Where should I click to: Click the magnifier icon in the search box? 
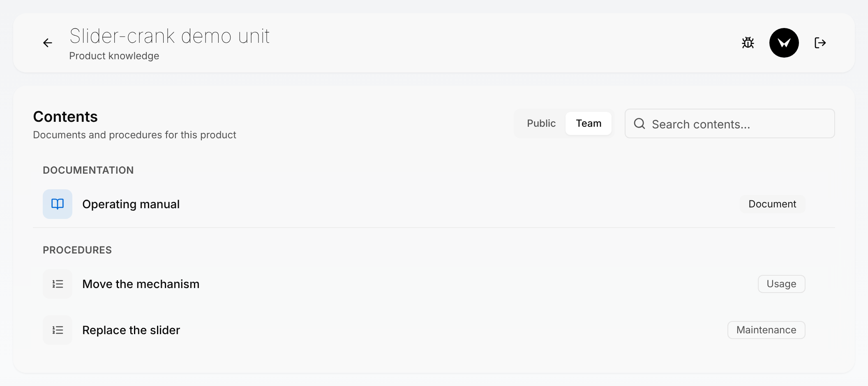[639, 123]
